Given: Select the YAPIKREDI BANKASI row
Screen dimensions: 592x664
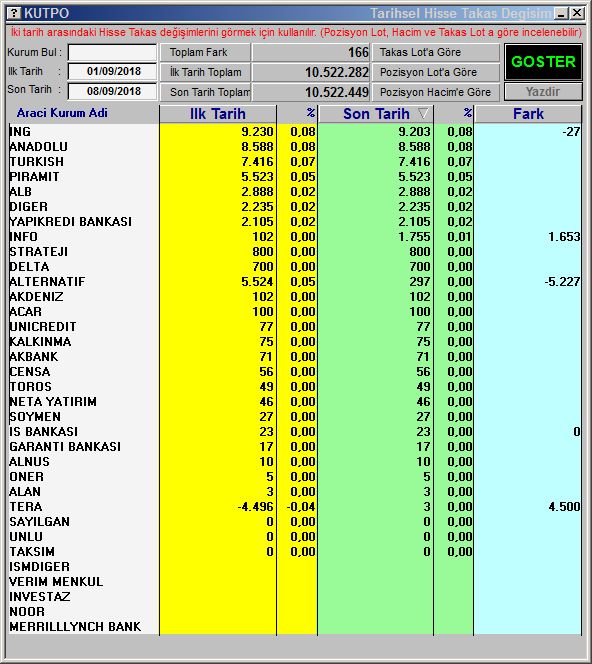Looking at the screenshot, I should [295, 221].
